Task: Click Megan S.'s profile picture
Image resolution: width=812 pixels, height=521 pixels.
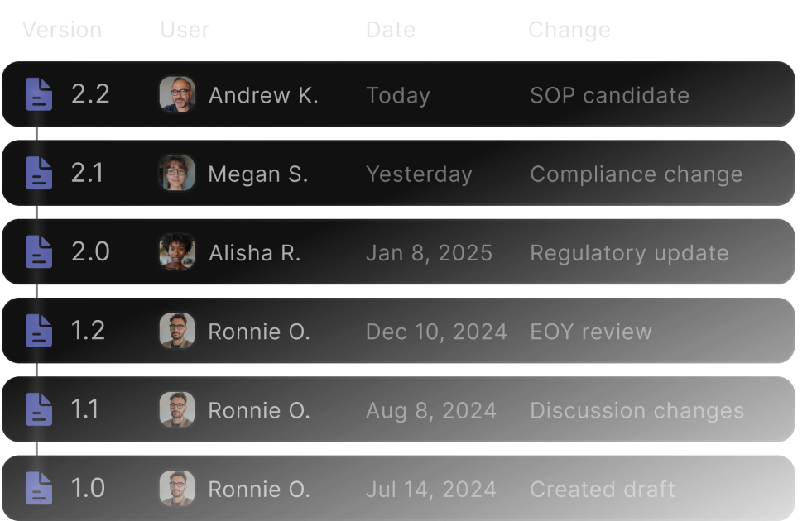Action: coord(177,174)
